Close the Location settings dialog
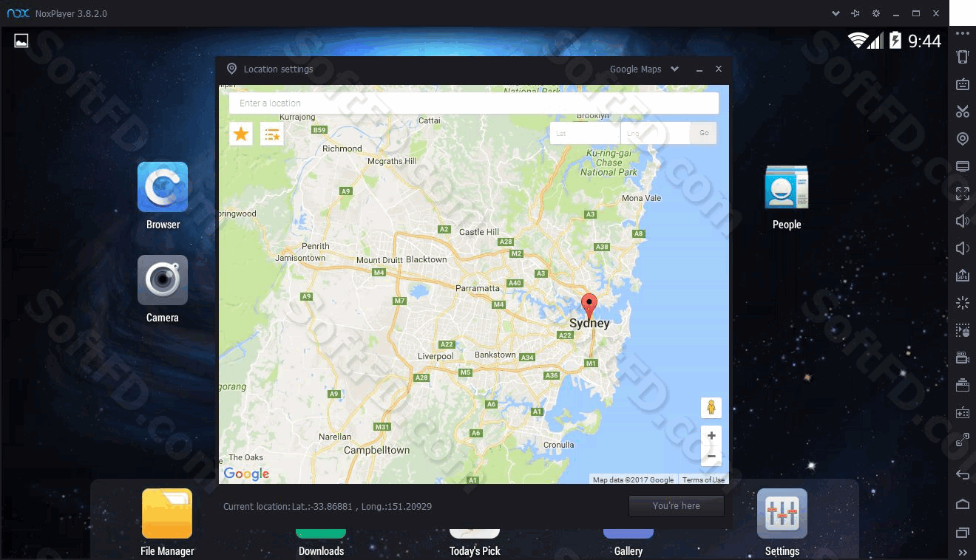976x560 pixels. click(719, 69)
